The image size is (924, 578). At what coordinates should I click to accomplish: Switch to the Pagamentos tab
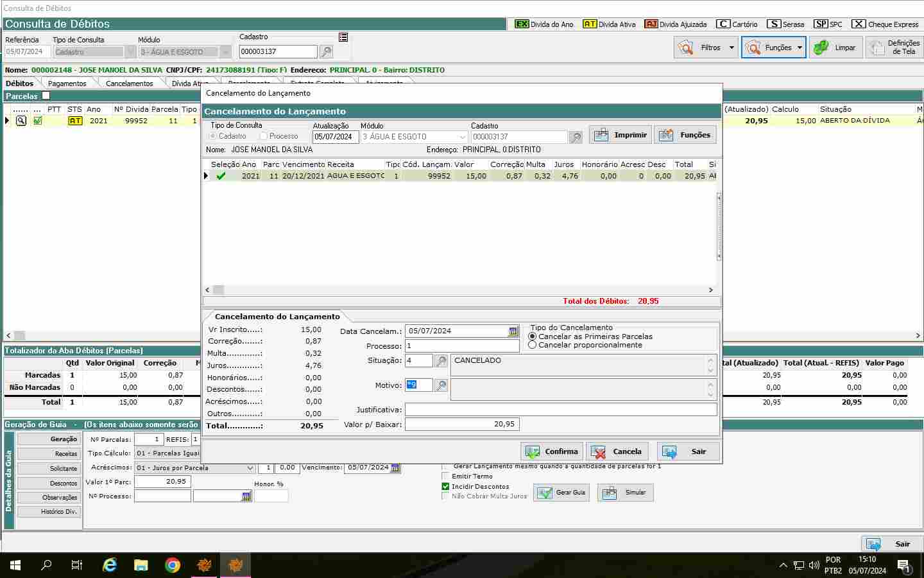67,83
